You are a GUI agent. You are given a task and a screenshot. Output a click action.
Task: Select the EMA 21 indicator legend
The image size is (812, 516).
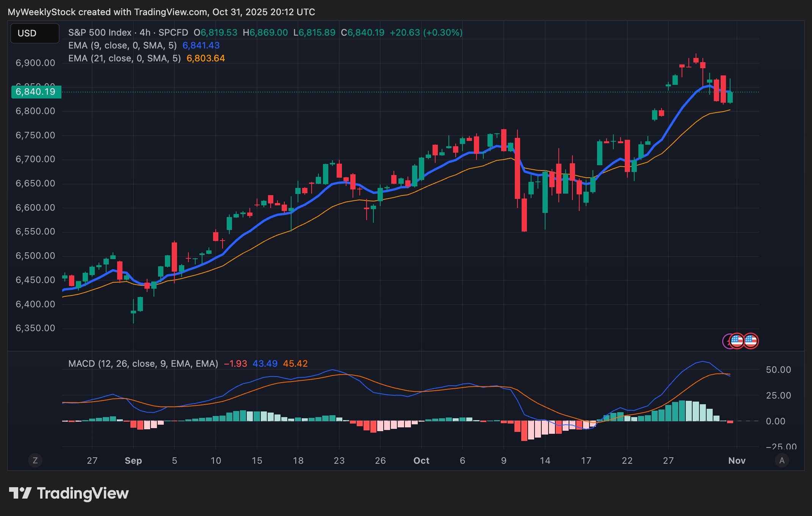(x=124, y=58)
